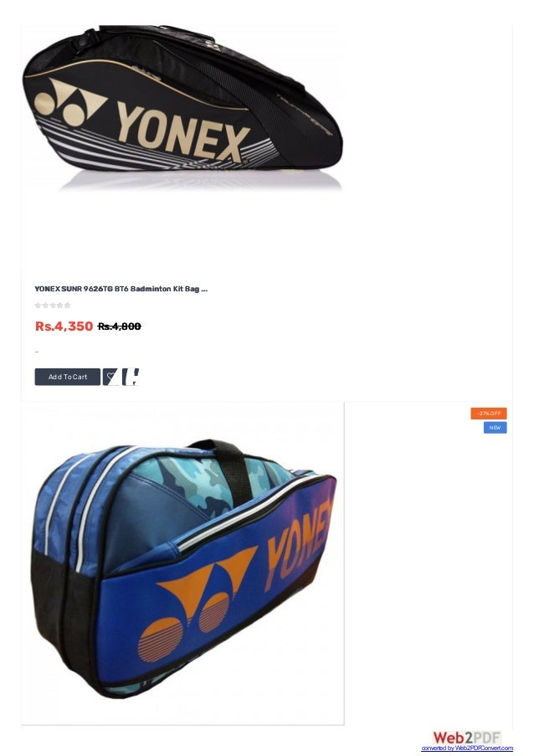Viewport: 534px width, 756px height.
Task: Click the Add To Cart button
Action: [68, 377]
